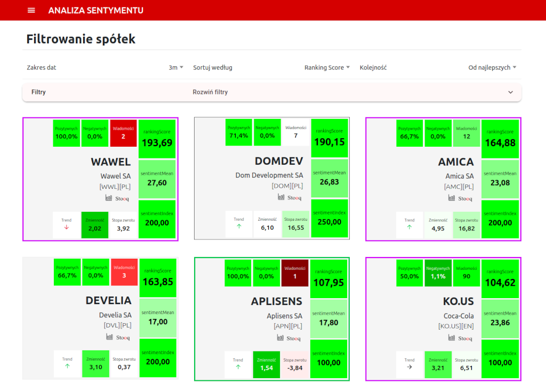Screen dimensions: 546x392
Task: Select the WAWEL company name heading
Action: coord(110,162)
